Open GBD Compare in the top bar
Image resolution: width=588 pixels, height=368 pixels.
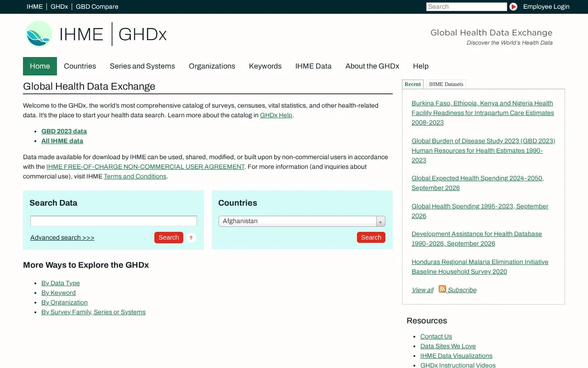click(x=97, y=6)
